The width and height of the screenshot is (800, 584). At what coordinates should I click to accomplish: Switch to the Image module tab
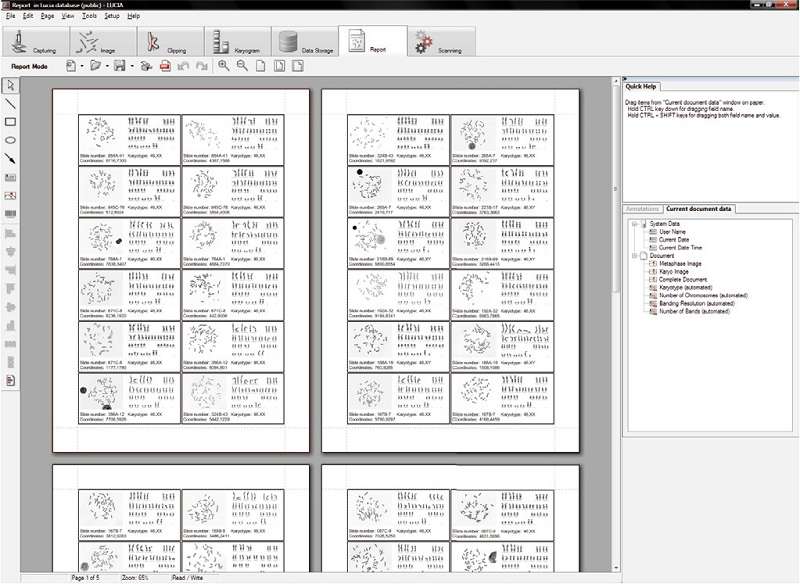[x=103, y=41]
